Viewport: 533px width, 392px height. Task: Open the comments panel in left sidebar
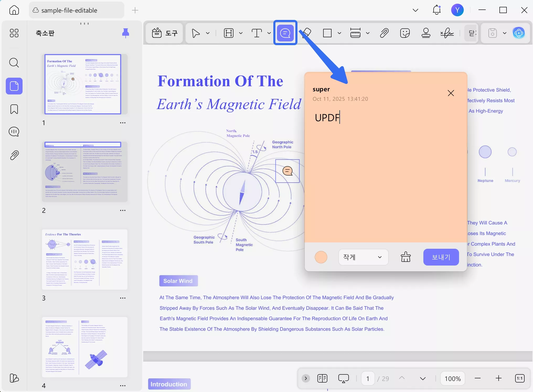pos(14,132)
